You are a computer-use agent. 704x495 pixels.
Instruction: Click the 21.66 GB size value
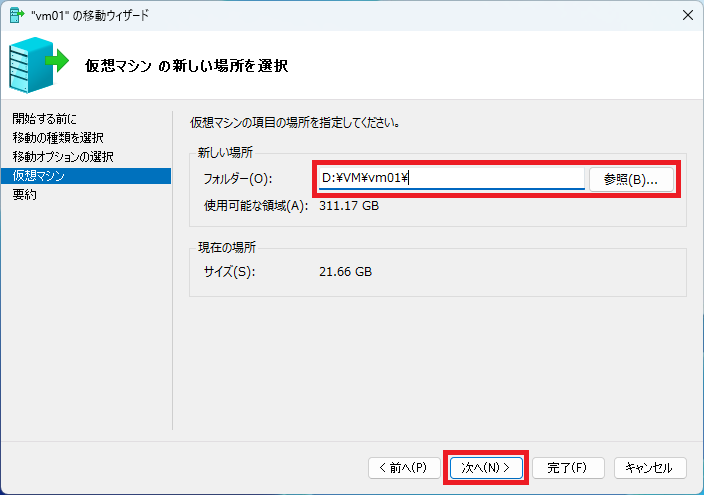coord(346,272)
